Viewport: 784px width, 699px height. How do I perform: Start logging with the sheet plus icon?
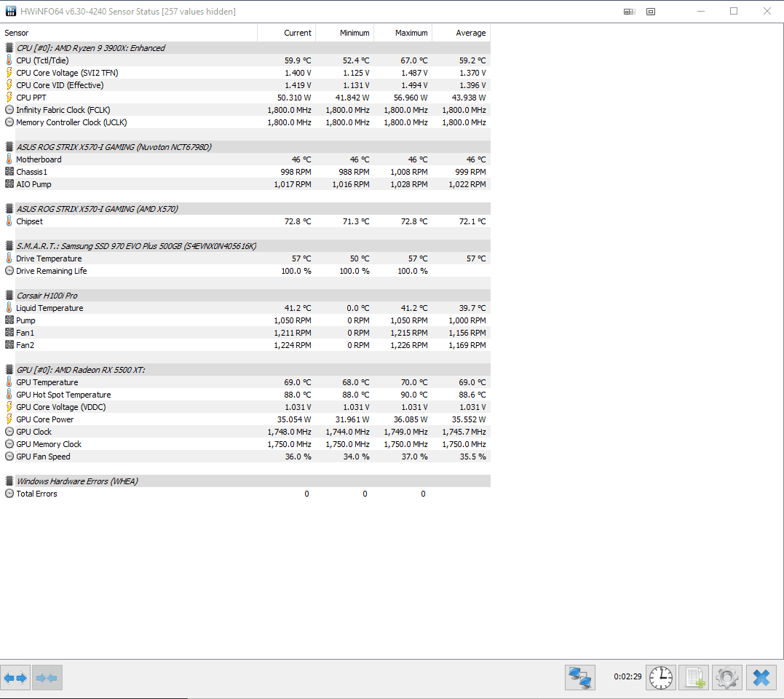coord(694,678)
